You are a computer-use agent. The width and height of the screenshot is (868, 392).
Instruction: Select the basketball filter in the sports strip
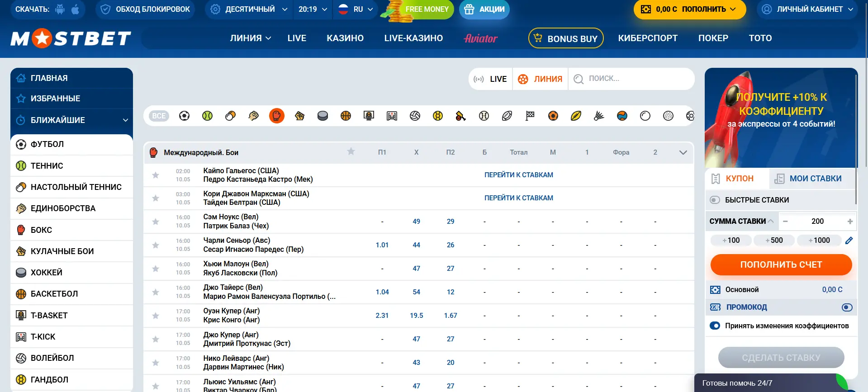click(x=346, y=116)
